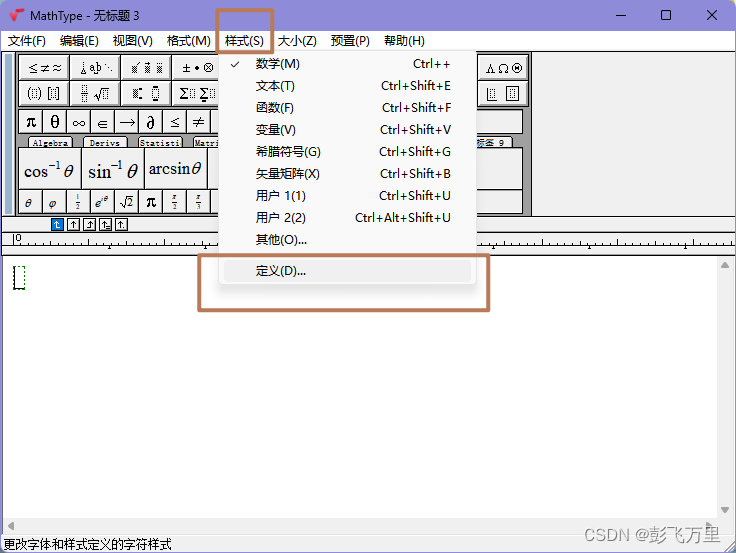Open the 格式(M) menu
Screen dimensions: 736x553
(x=189, y=41)
